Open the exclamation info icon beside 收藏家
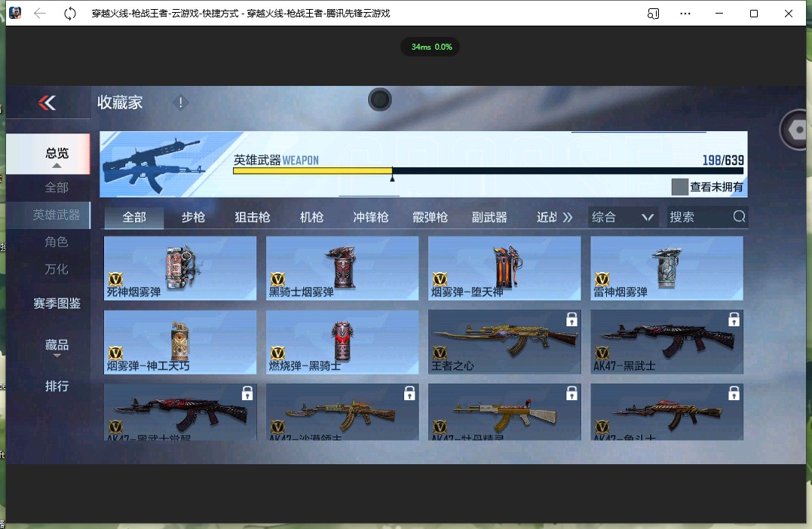 click(x=180, y=102)
